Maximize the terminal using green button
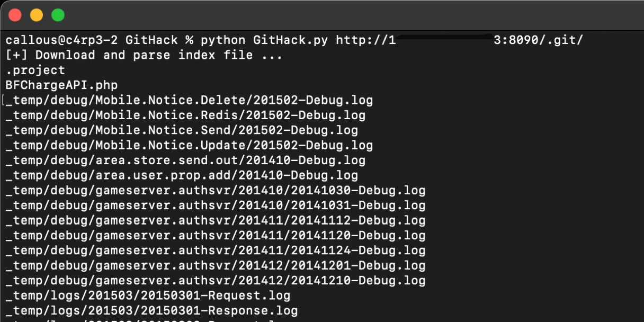The width and height of the screenshot is (644, 322). coord(58,15)
